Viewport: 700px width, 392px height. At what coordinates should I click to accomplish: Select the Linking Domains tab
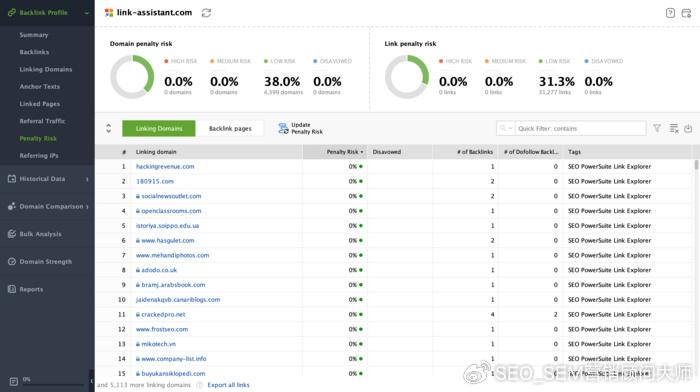(158, 129)
